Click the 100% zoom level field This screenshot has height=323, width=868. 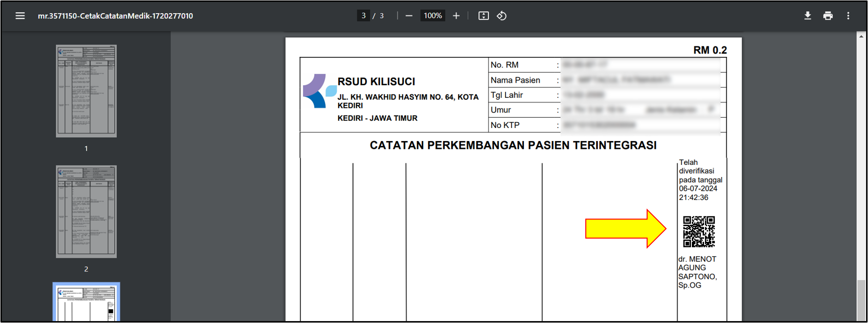433,16
